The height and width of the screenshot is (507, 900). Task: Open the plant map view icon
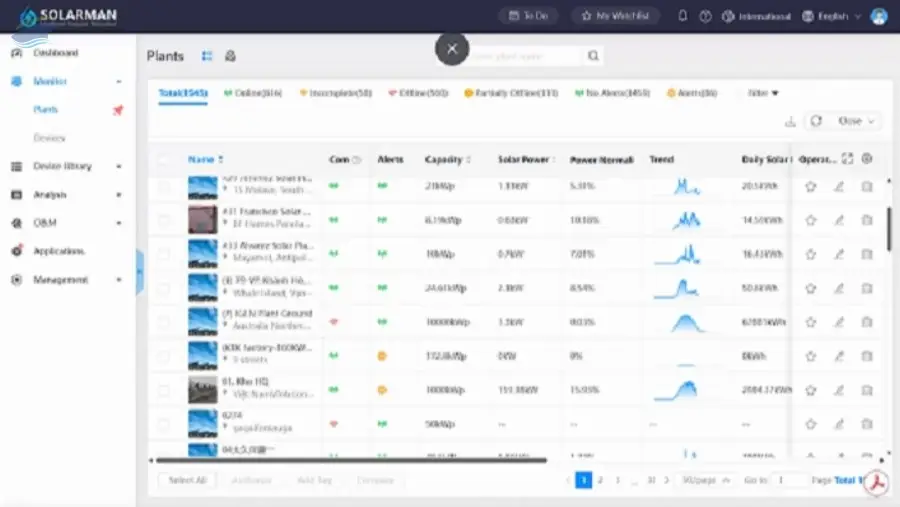230,56
